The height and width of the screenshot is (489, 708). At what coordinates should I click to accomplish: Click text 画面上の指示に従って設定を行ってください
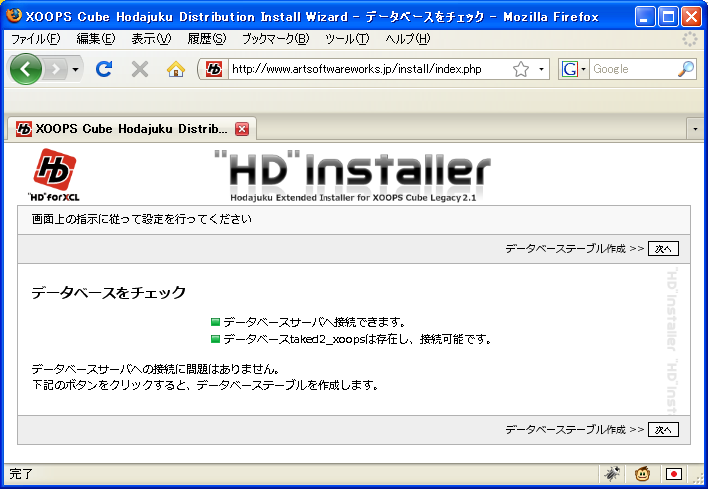point(142,219)
